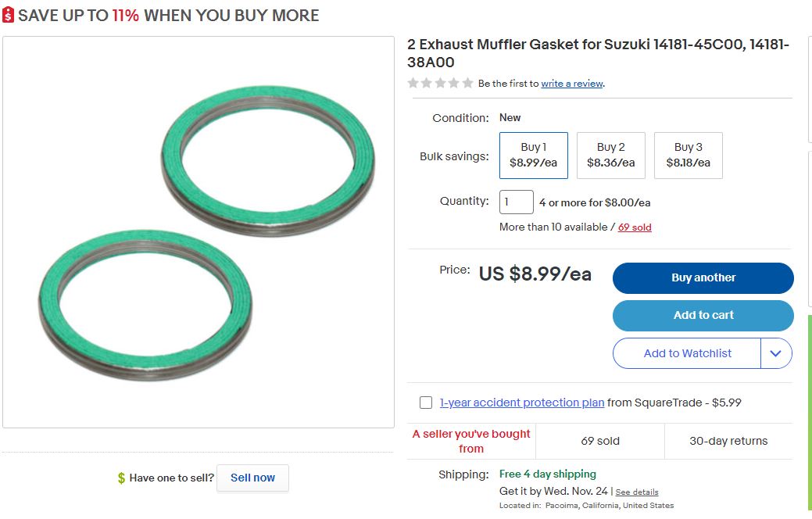Image resolution: width=812 pixels, height=519 pixels.
Task: Select the Buy 2 bulk option
Action: click(x=610, y=155)
